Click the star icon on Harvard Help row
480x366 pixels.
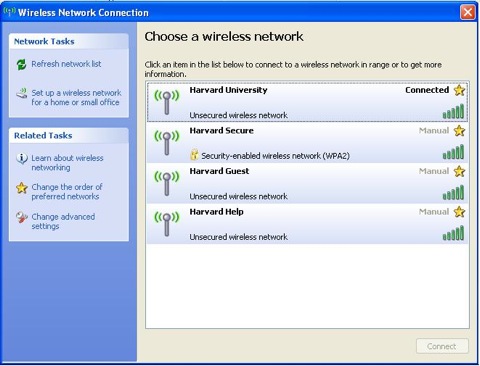coord(459,212)
